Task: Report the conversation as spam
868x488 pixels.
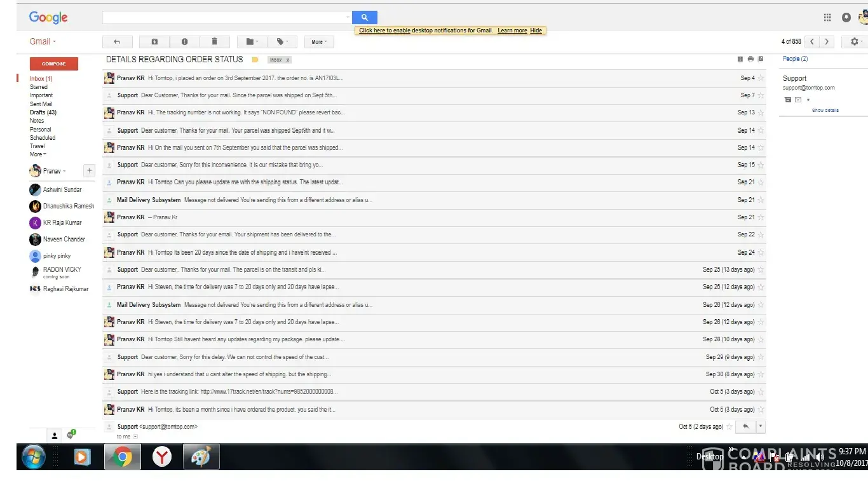Action: (x=184, y=42)
